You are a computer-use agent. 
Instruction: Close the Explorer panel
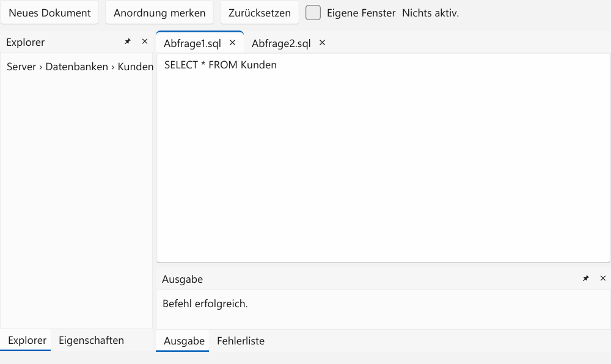tap(145, 42)
